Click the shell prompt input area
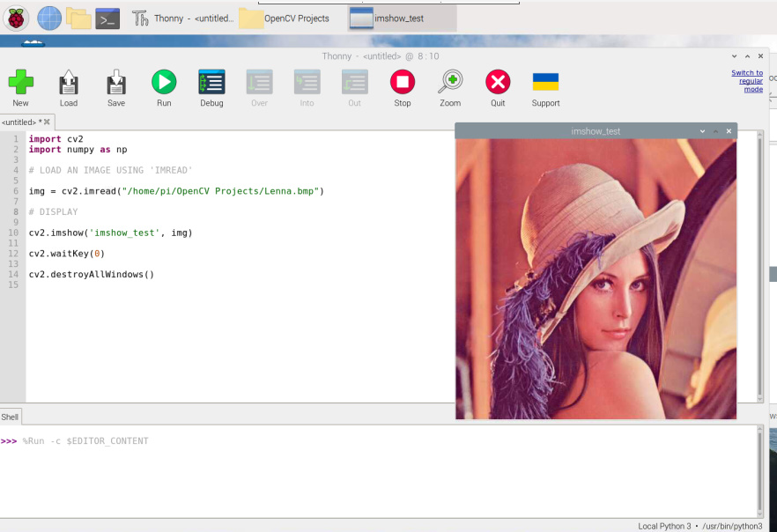The image size is (777, 532). click(379, 471)
